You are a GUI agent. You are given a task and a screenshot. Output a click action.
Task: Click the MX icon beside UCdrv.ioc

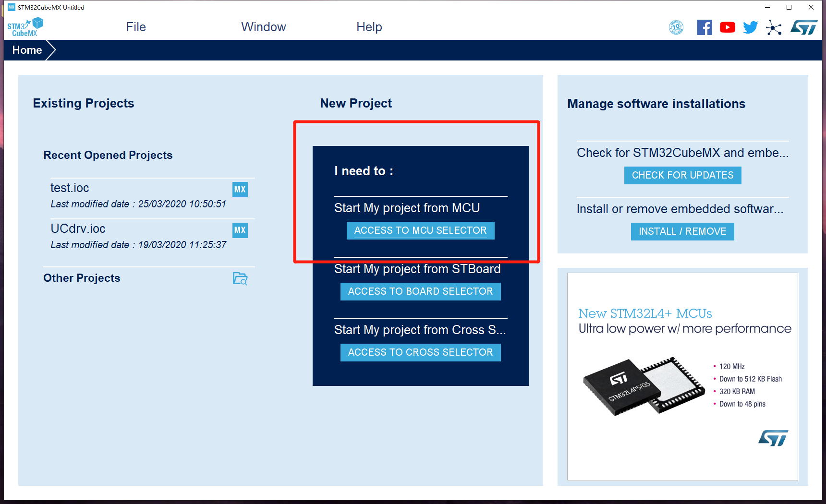pos(240,230)
